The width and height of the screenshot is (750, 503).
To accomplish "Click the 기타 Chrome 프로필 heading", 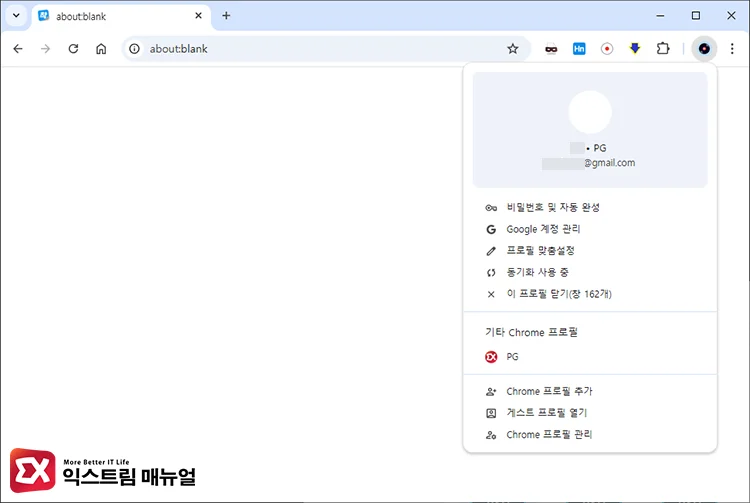I will [531, 332].
